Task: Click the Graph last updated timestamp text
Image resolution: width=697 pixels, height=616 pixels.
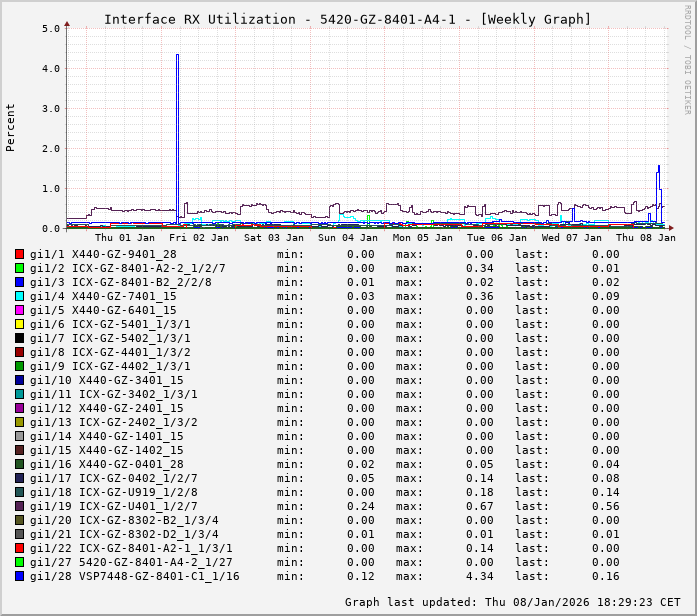Action: pyautogui.click(x=510, y=602)
